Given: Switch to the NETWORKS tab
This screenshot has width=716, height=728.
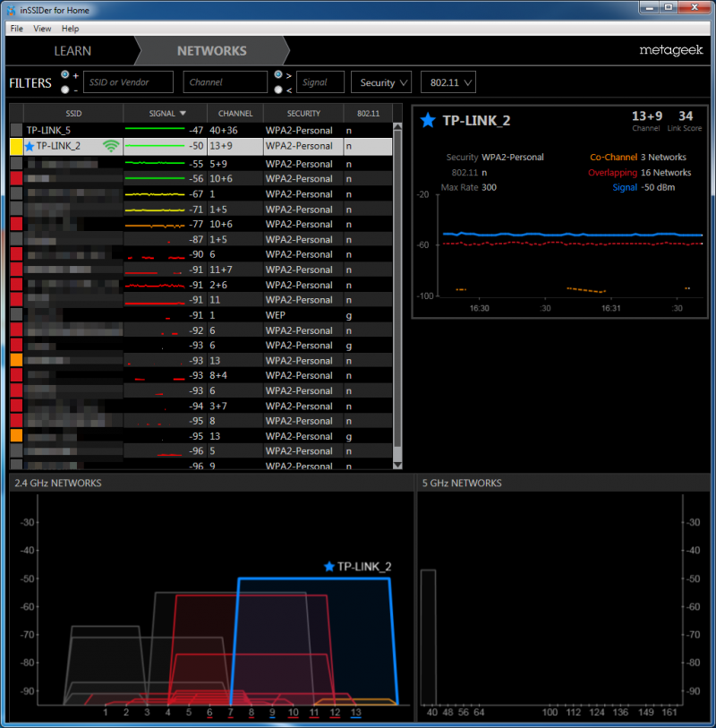Looking at the screenshot, I should pos(211,51).
